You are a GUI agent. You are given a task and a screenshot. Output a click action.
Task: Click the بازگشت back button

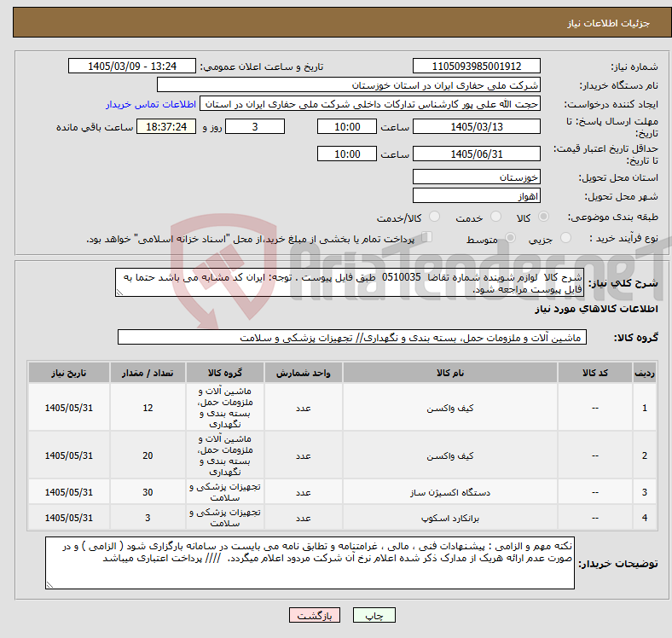click(315, 615)
